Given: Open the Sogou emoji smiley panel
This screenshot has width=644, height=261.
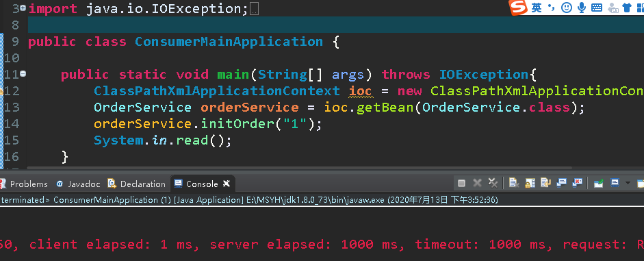Looking at the screenshot, I should point(567,8).
